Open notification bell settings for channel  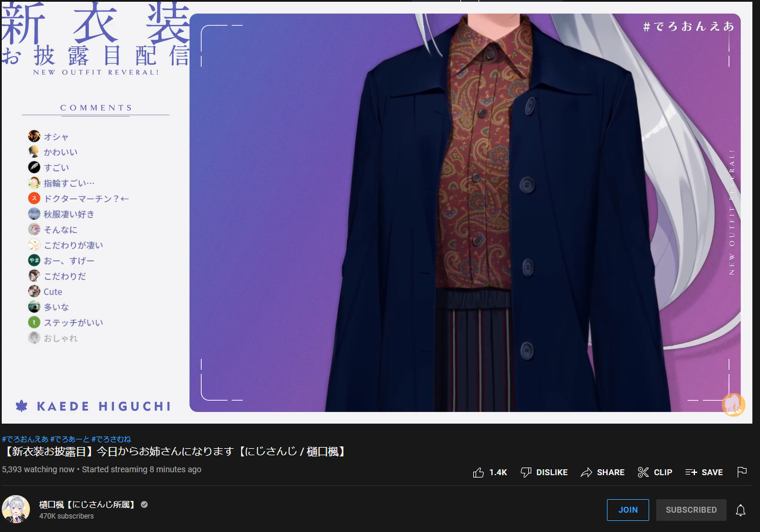pyautogui.click(x=741, y=510)
